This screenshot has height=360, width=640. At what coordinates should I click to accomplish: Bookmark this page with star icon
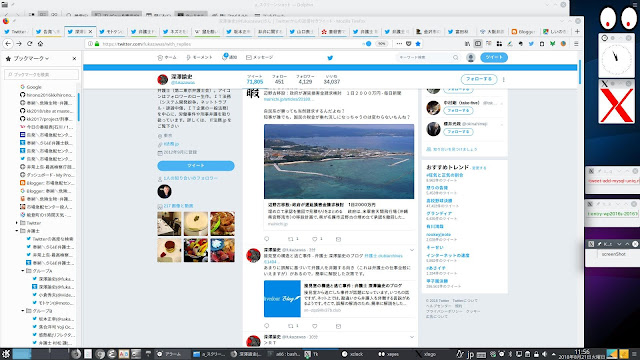(x=418, y=44)
